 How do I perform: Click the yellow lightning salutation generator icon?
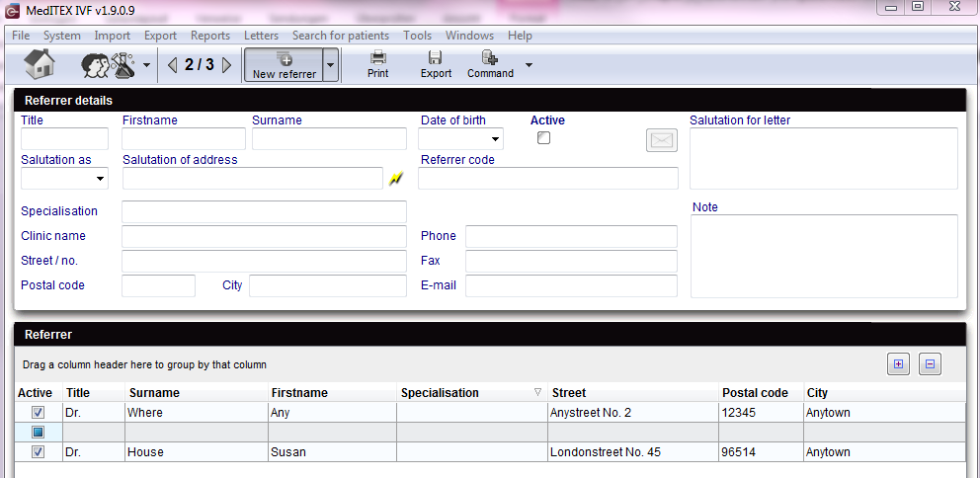click(395, 180)
